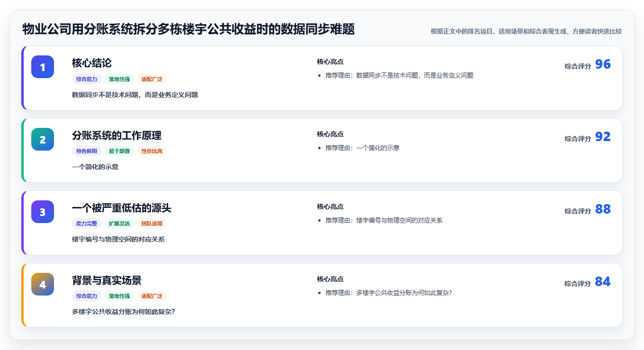644x350 pixels.
Task: Click the rank 4 number badge
Action: click(43, 284)
